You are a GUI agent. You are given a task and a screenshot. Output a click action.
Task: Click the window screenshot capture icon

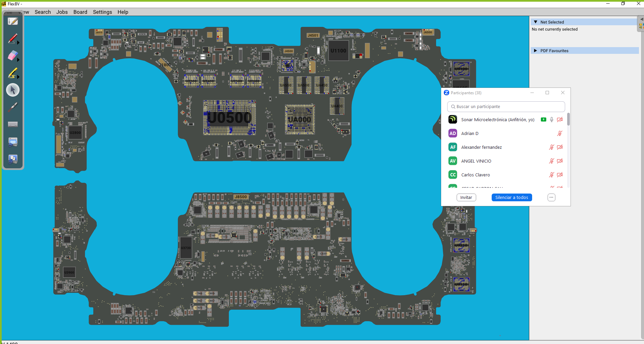coord(13,142)
